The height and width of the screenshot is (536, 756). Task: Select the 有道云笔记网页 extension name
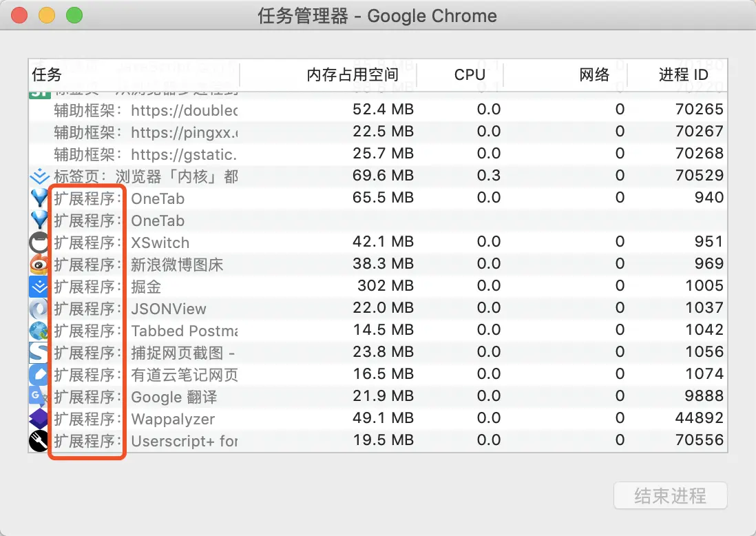coord(185,375)
